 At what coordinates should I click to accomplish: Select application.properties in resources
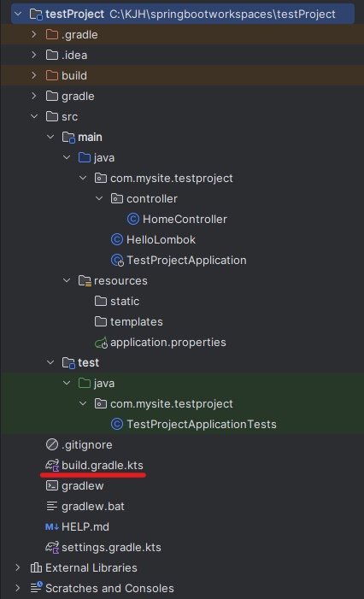[x=168, y=343]
